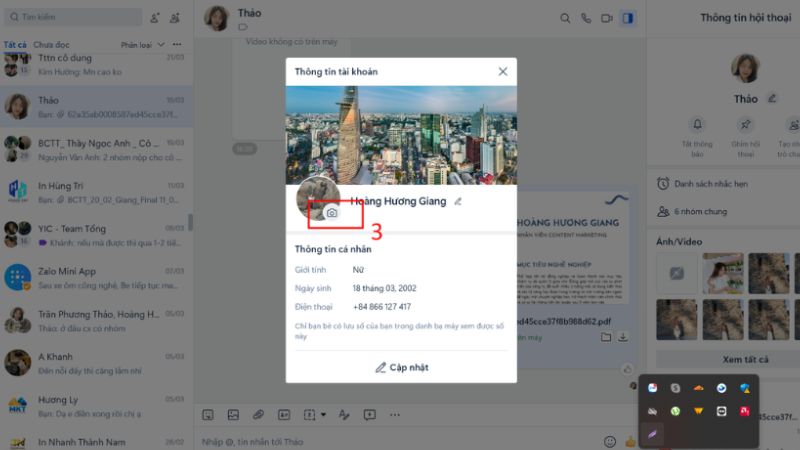Click the Ghim hội thoại pin icon
The width and height of the screenshot is (800, 450).
point(745,124)
